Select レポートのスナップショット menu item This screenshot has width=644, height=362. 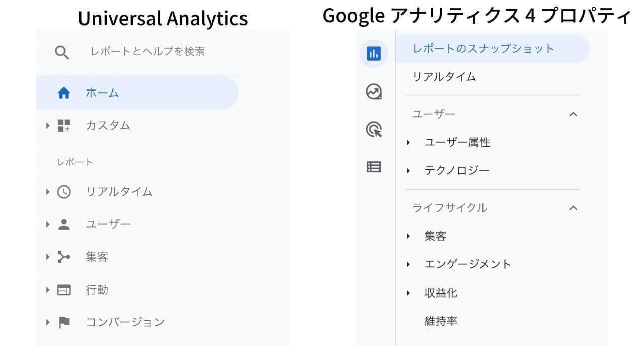click(x=493, y=49)
